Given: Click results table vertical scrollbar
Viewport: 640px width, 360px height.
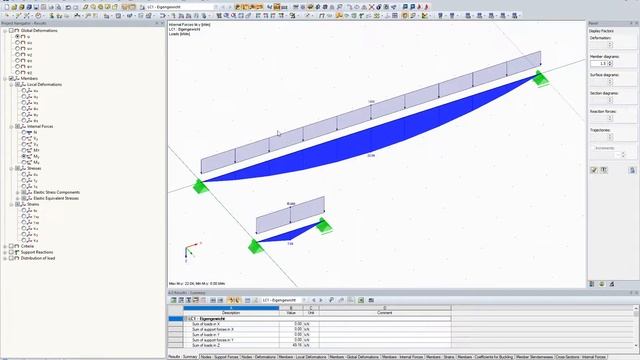Looking at the screenshot, I should (636, 327).
